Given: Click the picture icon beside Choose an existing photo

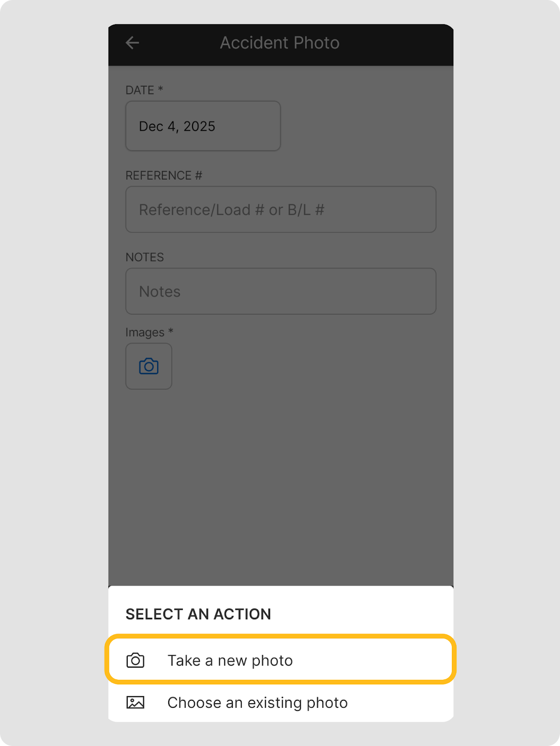Looking at the screenshot, I should pyautogui.click(x=135, y=703).
